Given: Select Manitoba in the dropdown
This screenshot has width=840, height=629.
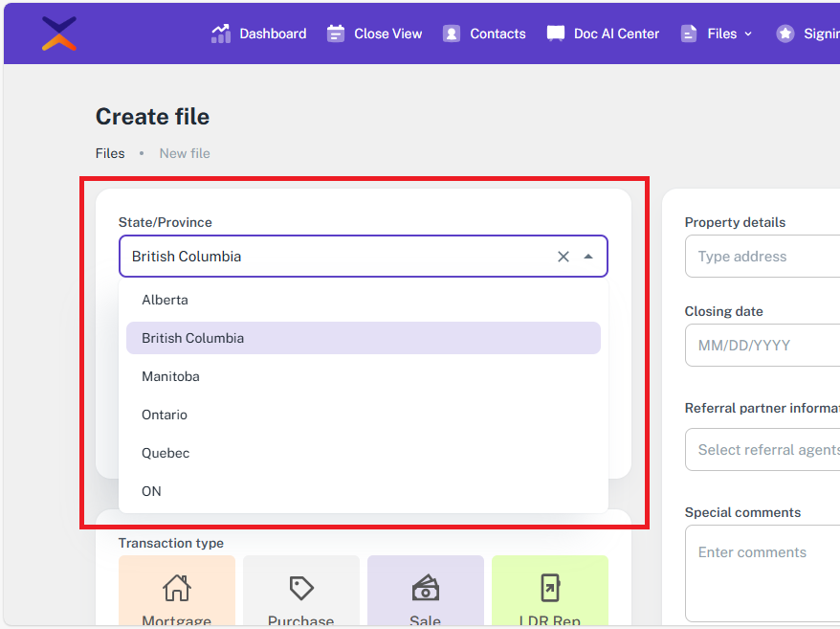Looking at the screenshot, I should click(x=170, y=376).
